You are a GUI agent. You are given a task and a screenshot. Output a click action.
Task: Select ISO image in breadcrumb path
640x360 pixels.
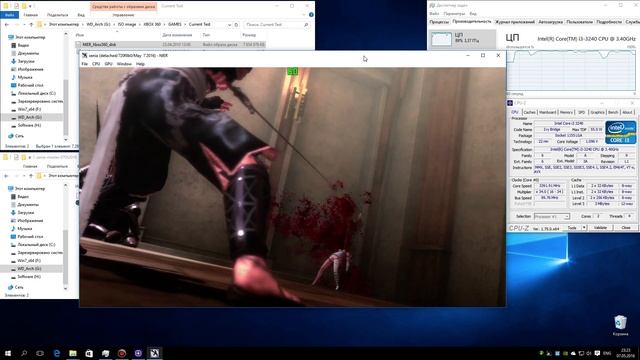click(127, 24)
